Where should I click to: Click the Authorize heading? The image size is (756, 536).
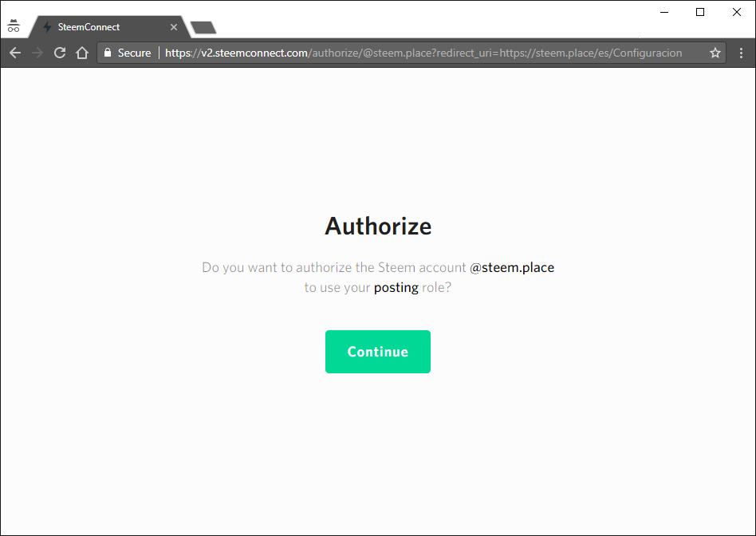tap(378, 226)
